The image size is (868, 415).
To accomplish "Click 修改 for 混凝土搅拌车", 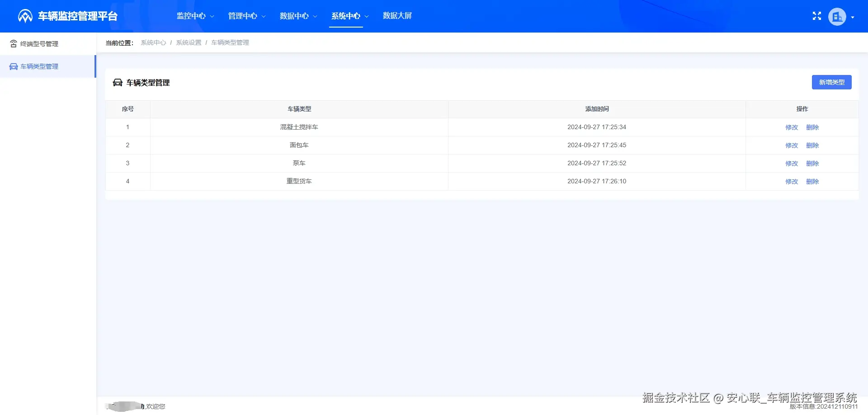I will 792,127.
